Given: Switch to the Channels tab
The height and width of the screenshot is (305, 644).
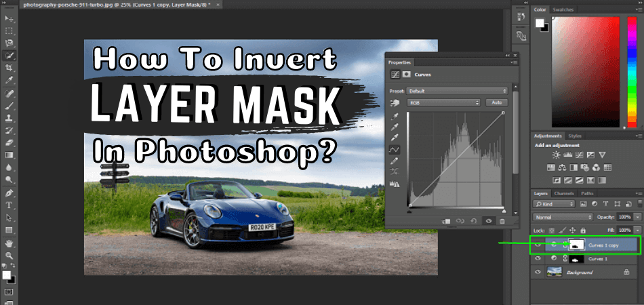Looking at the screenshot, I should tap(564, 193).
